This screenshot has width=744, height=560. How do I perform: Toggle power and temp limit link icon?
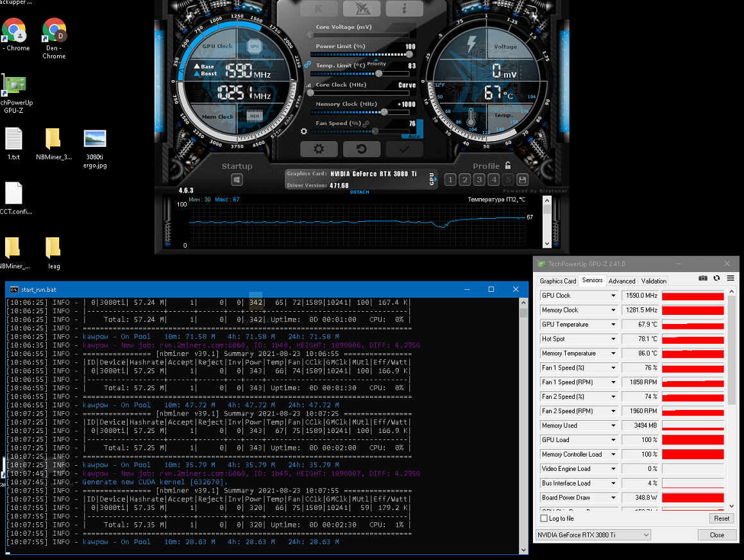pyautogui.click(x=307, y=64)
